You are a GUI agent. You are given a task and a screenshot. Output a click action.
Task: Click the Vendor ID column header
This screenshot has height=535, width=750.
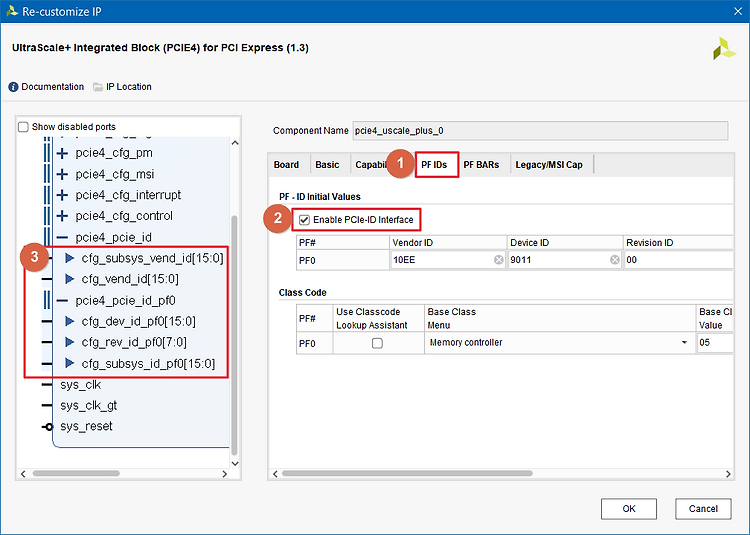pos(448,243)
